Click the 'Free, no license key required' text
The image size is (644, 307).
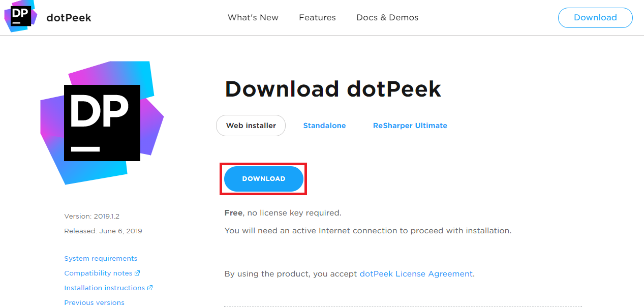[283, 213]
